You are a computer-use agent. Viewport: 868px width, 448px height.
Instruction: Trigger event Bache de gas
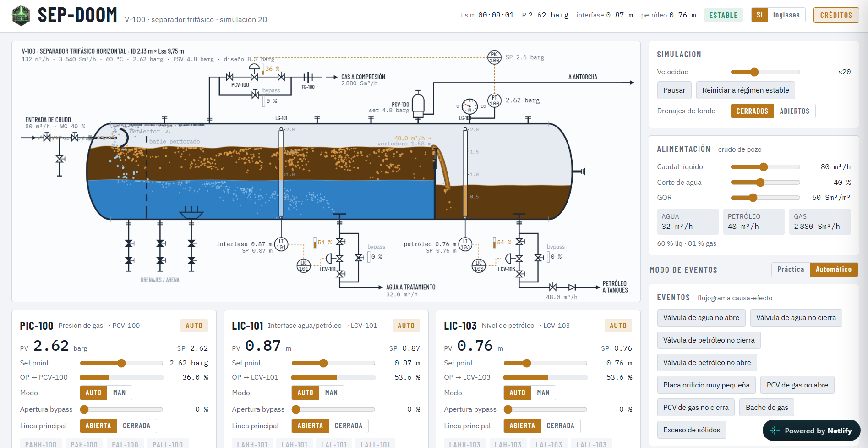pyautogui.click(x=767, y=408)
